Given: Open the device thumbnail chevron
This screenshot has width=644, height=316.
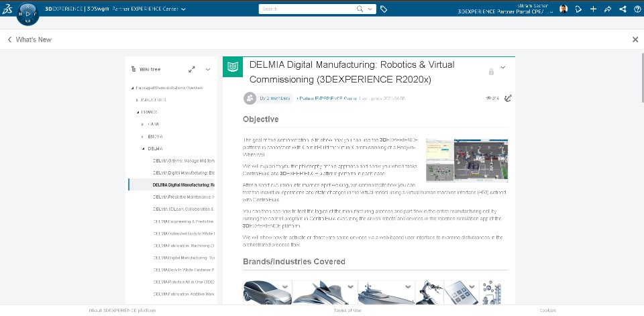Looking at the screenshot, I should coord(472,286).
